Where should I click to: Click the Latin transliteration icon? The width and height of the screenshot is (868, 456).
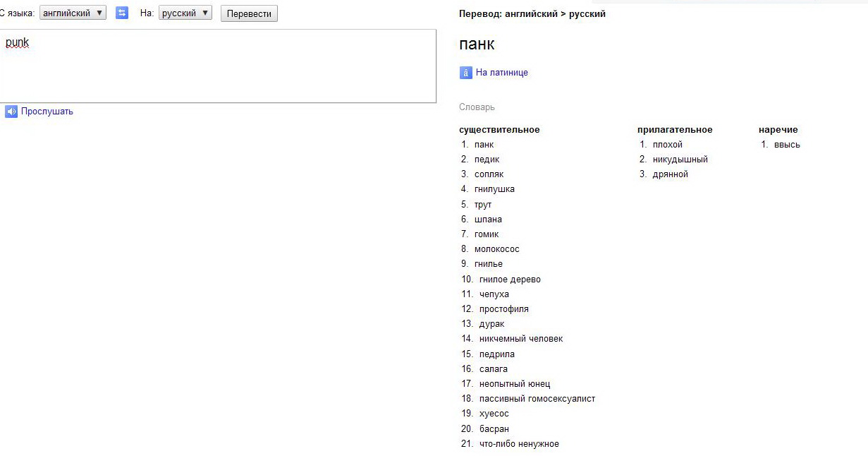point(465,73)
